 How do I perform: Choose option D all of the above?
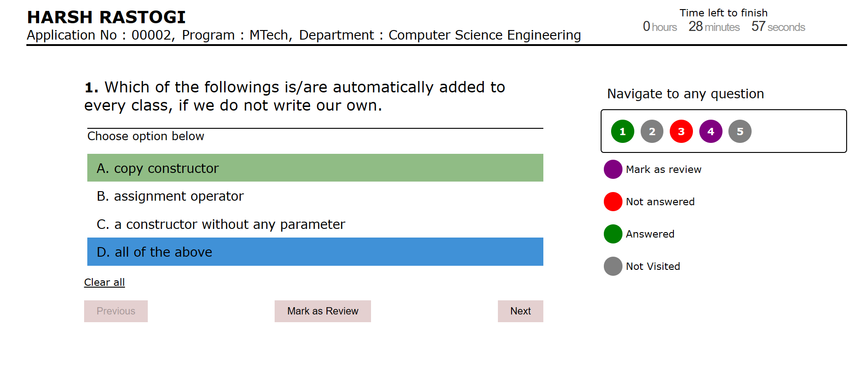315,252
